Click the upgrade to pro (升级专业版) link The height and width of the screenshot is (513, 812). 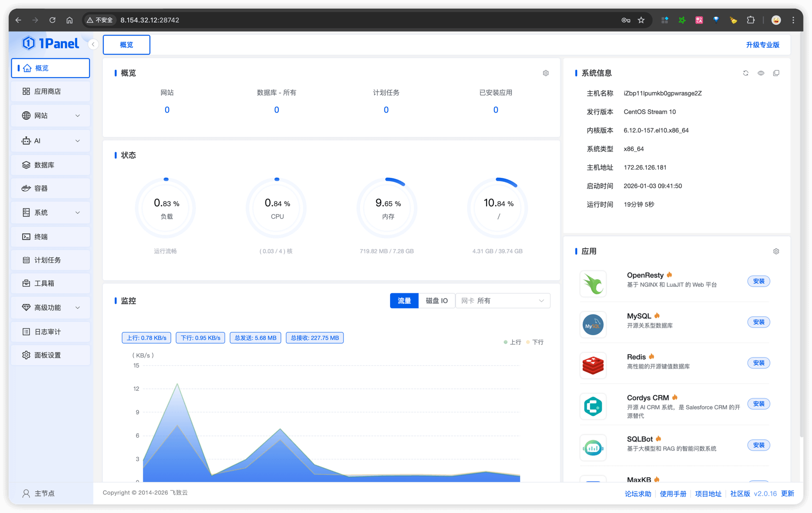762,45
